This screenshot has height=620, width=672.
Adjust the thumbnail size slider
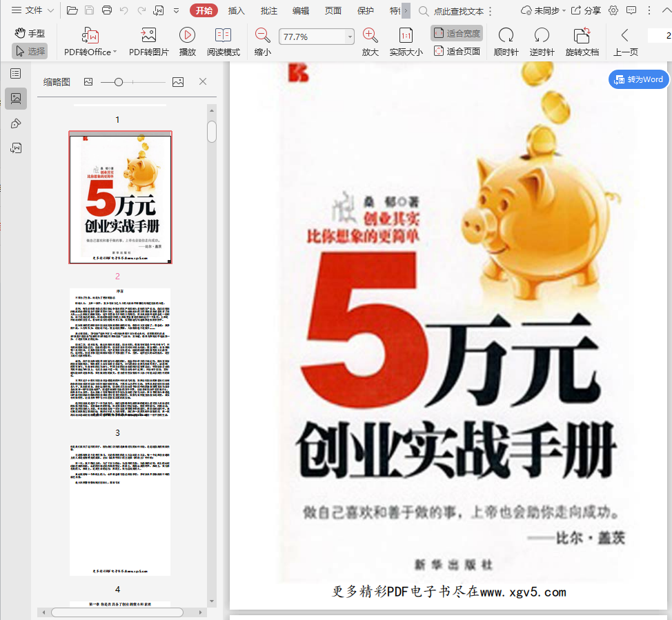[119, 82]
